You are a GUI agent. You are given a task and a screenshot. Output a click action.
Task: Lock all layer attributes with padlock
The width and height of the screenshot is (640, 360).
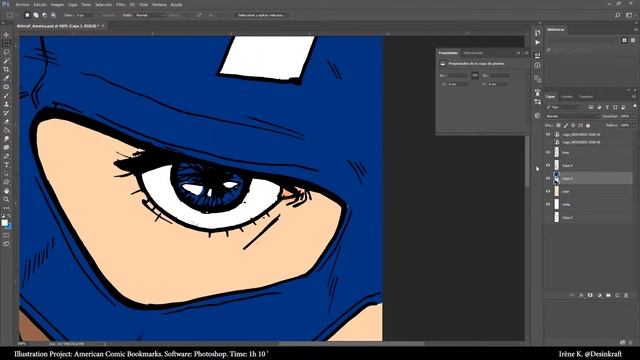pos(588,125)
